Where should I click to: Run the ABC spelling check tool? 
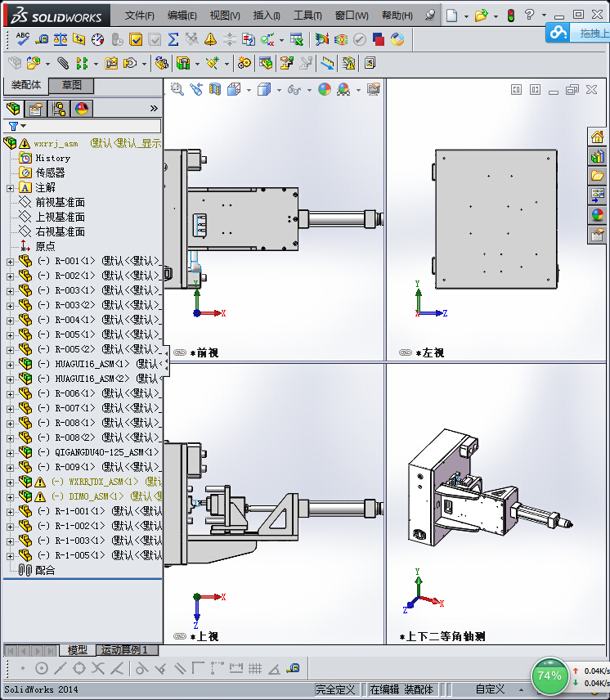click(x=22, y=39)
